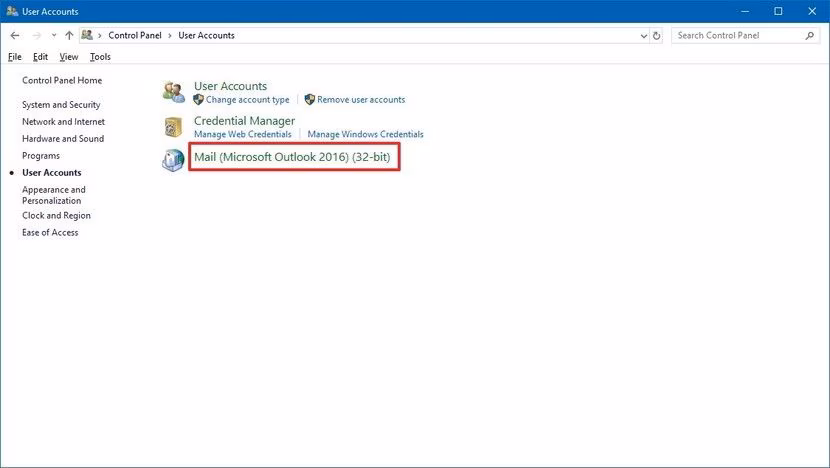Open Network and Internet category
The height and width of the screenshot is (468, 830).
click(x=64, y=122)
